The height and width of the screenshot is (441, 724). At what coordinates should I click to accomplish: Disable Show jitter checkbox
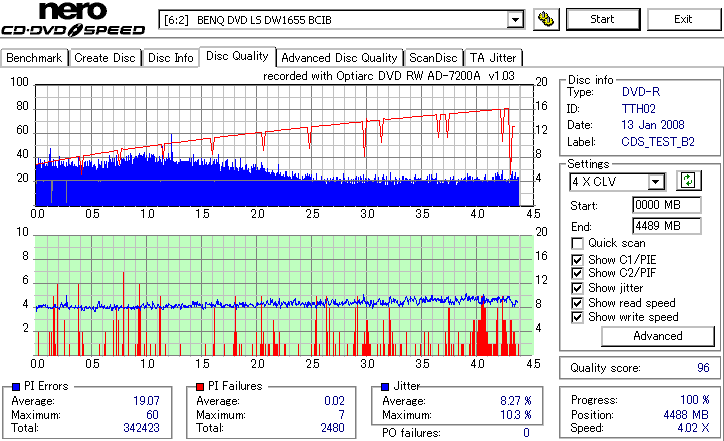click(577, 288)
